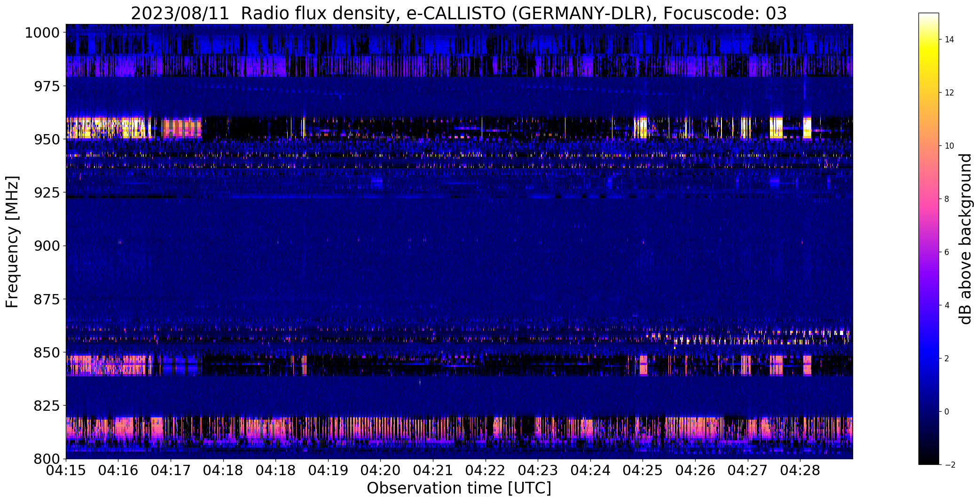Click the colorbar tick labeled 8

(947, 199)
